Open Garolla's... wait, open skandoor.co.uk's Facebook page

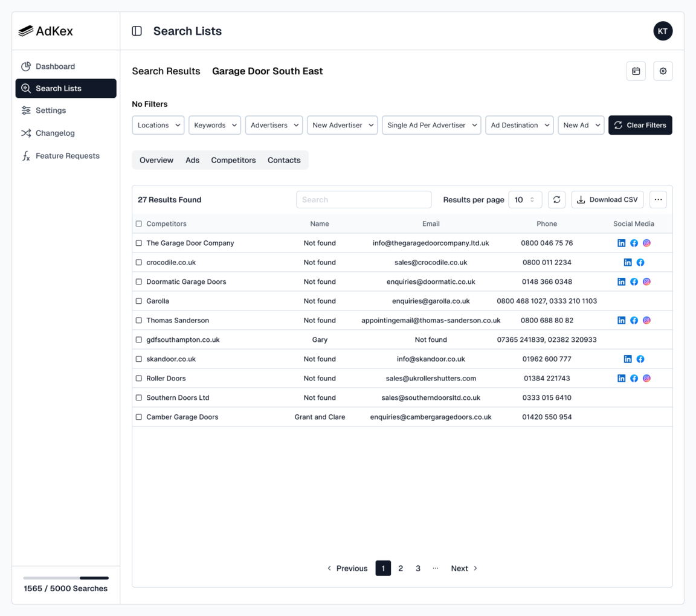pos(640,359)
